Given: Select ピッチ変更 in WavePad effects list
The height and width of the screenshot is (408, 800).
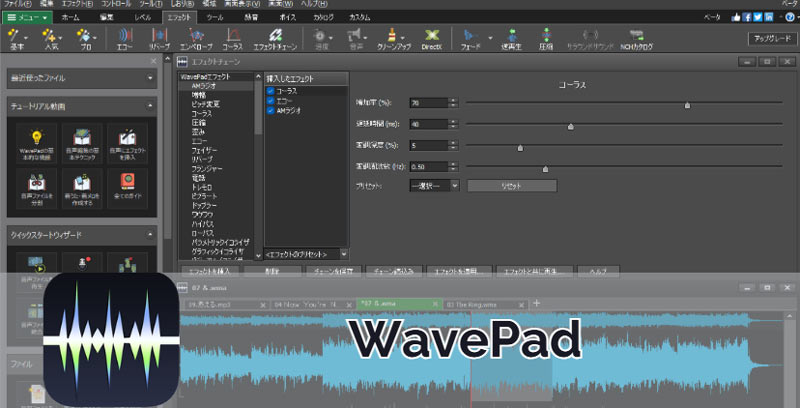Looking at the screenshot, I should point(206,104).
